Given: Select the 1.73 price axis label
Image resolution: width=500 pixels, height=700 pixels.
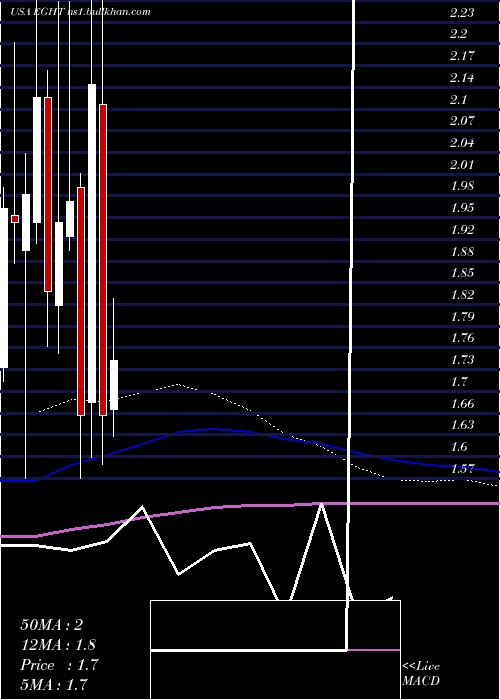Looking at the screenshot, I should click(x=462, y=360).
